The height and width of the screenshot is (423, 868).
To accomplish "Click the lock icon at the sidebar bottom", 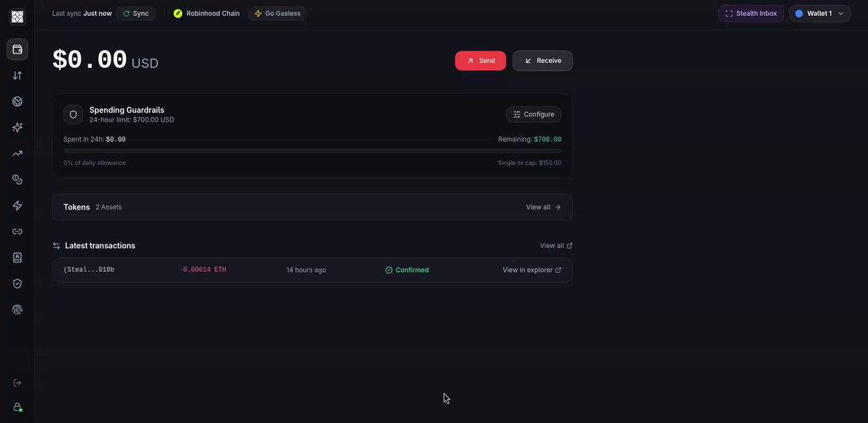I will [17, 407].
